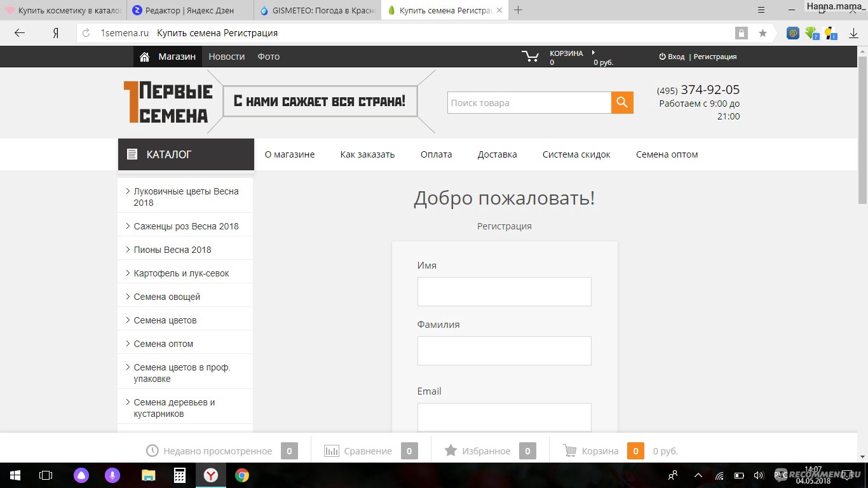Open the shopping cart icon in top bar
The width and height of the screenshot is (868, 488).
pyautogui.click(x=530, y=57)
